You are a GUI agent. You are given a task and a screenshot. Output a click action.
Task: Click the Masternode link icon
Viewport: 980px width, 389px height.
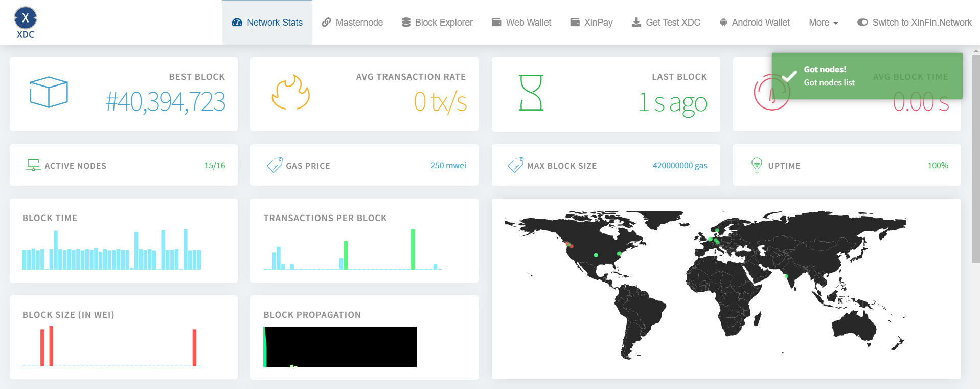pyautogui.click(x=326, y=23)
